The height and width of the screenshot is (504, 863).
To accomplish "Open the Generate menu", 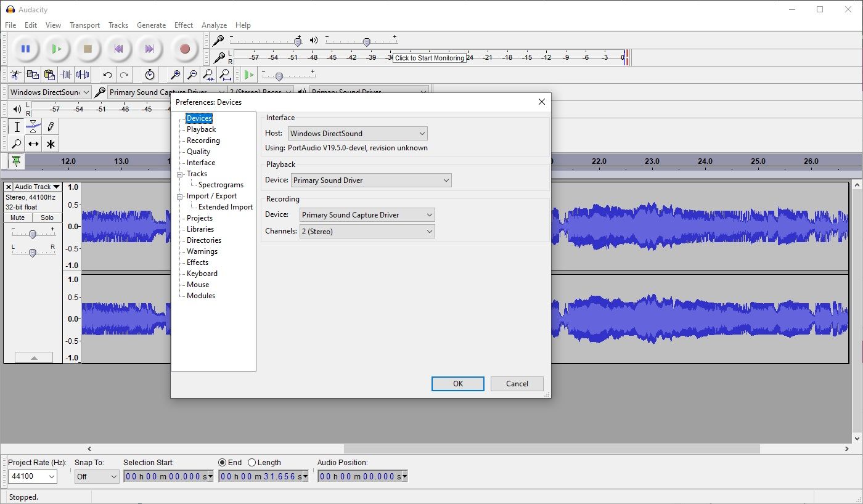I will pyautogui.click(x=151, y=25).
